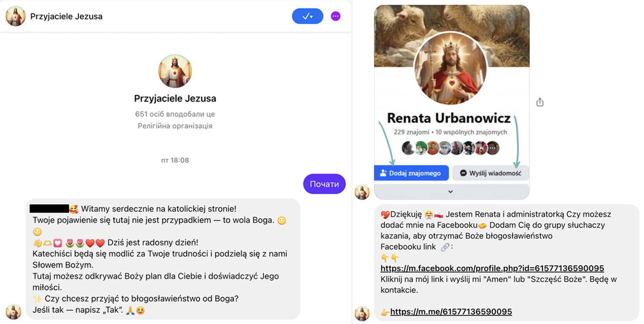Viewport: 644px width, 324px height.
Task: Open the purple more options menu
Action: coord(335,16)
